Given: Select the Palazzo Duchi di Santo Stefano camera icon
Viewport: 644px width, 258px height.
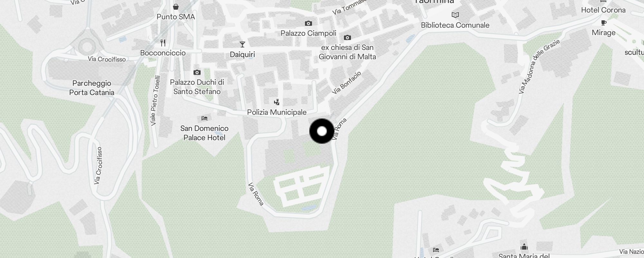Looking at the screenshot, I should click(197, 72).
